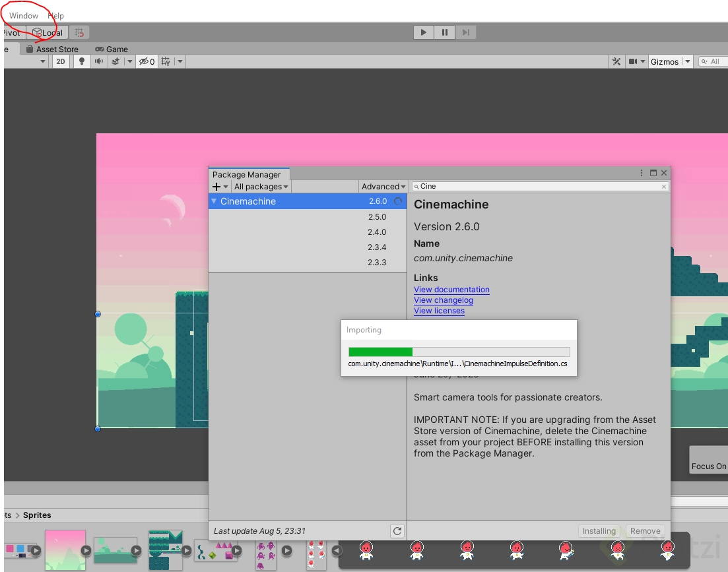728x572 pixels.
Task: Click the Play button
Action: coord(424,32)
